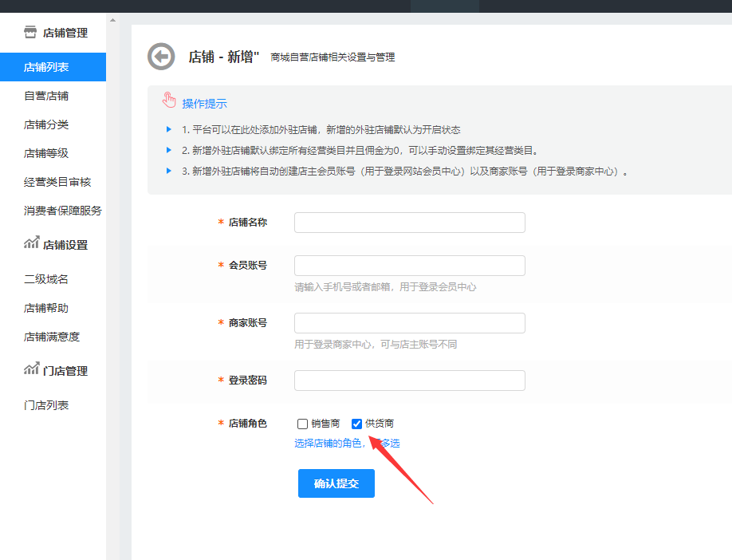Focus the 店铺名称 input field
The image size is (732, 560).
pos(409,223)
